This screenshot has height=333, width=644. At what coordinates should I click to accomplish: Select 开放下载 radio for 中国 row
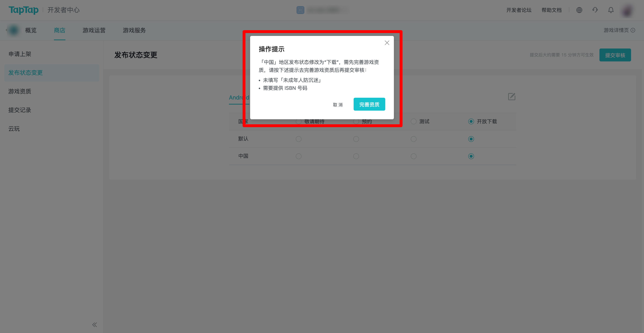click(471, 156)
